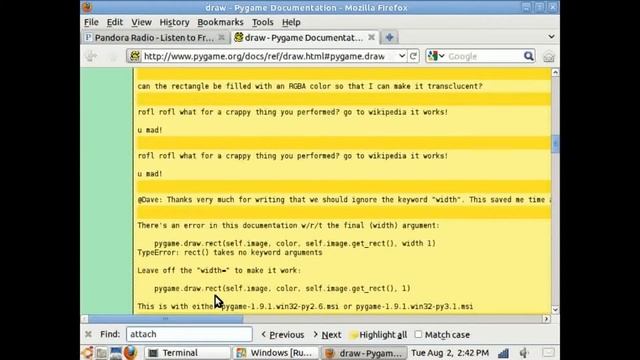Open the View menu

tap(141, 22)
